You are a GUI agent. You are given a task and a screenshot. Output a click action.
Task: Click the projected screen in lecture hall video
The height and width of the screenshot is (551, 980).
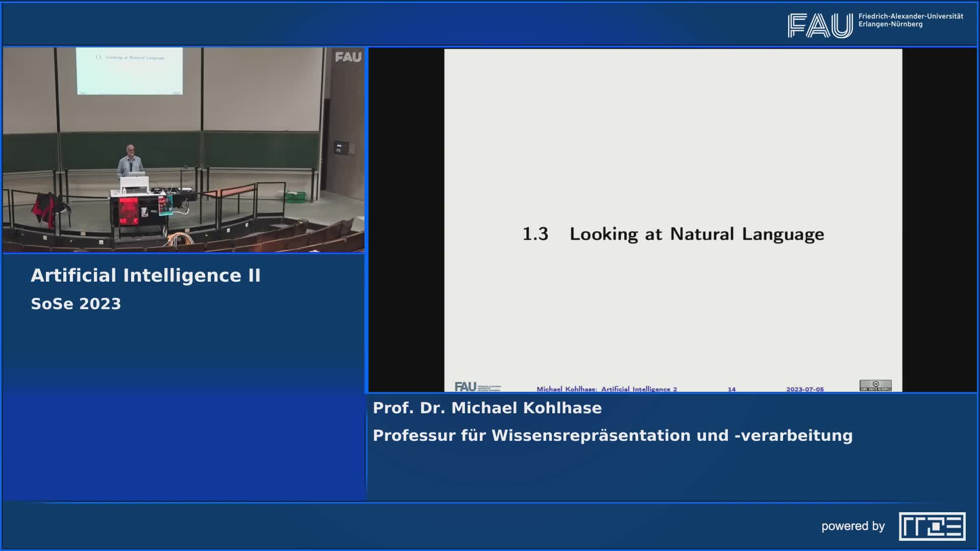coord(129,70)
